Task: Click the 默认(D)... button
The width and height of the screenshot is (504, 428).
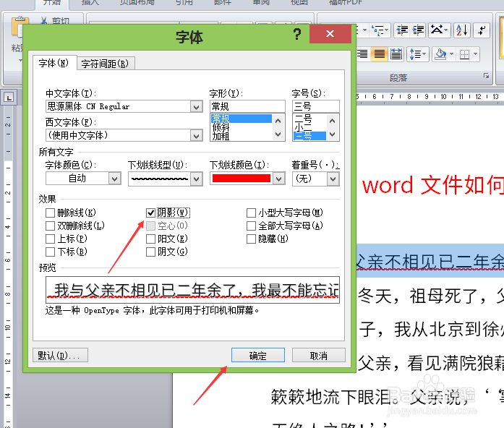Action: click(x=60, y=355)
